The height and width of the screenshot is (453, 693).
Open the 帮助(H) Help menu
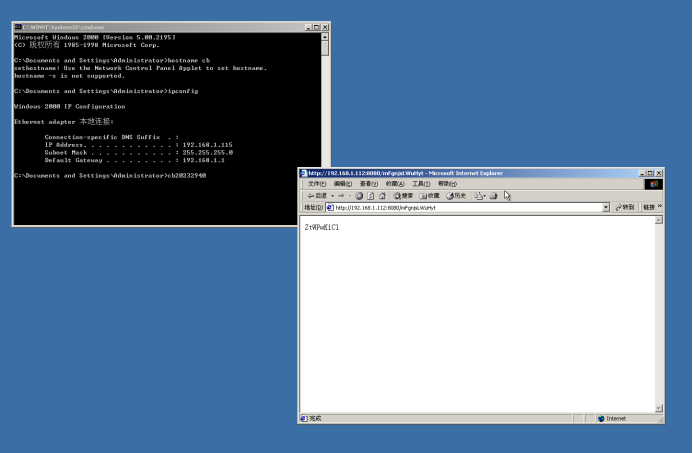click(x=447, y=184)
